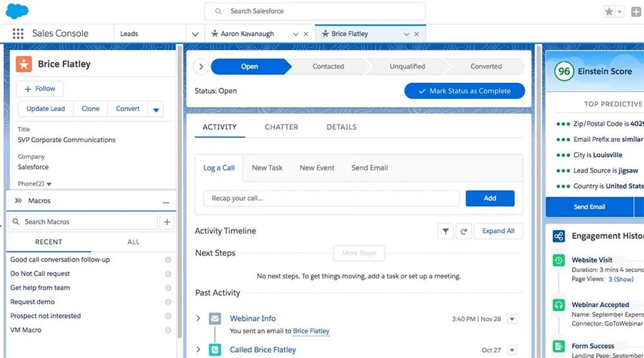Refresh the activity timeline

pyautogui.click(x=464, y=231)
